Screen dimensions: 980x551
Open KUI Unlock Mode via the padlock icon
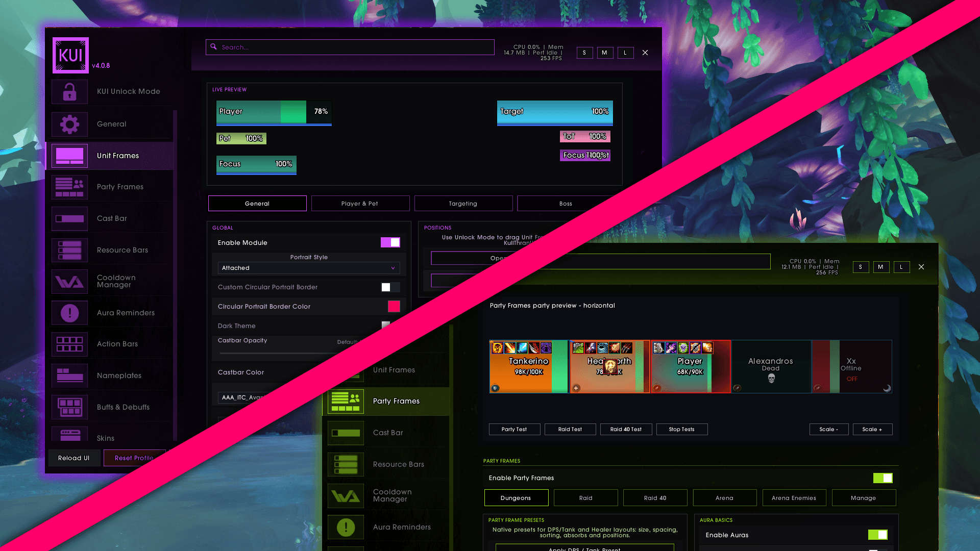coord(69,92)
